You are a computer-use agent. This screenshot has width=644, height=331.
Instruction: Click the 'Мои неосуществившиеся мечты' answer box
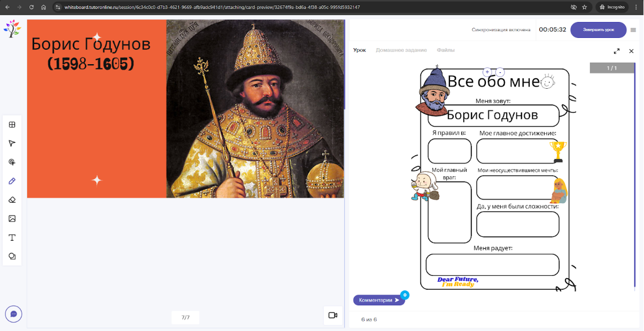517,187
